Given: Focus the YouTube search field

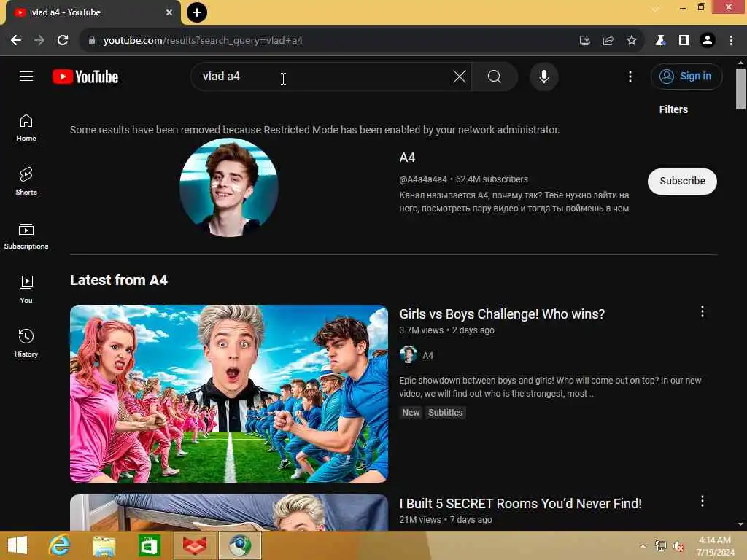Looking at the screenshot, I should (x=324, y=77).
